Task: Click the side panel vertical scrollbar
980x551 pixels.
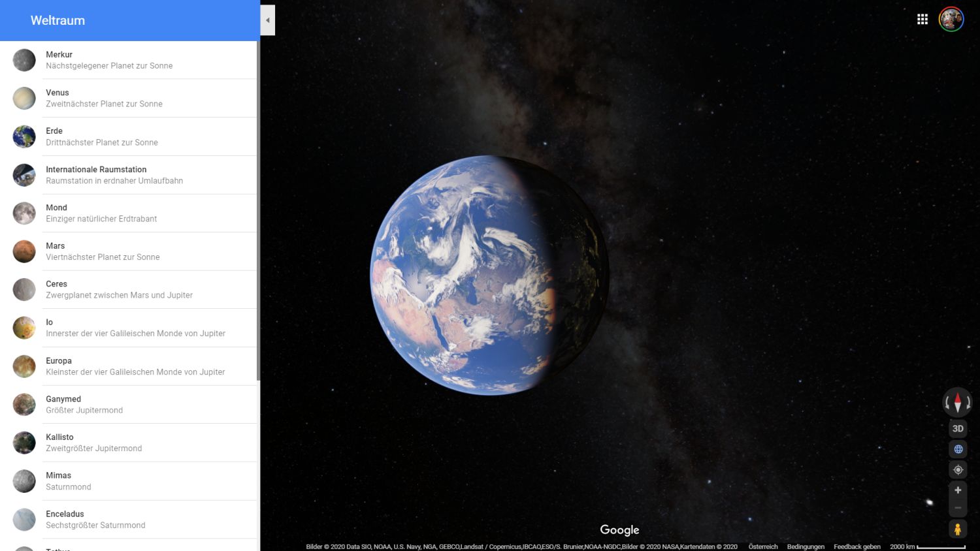Action: pyautogui.click(x=258, y=210)
